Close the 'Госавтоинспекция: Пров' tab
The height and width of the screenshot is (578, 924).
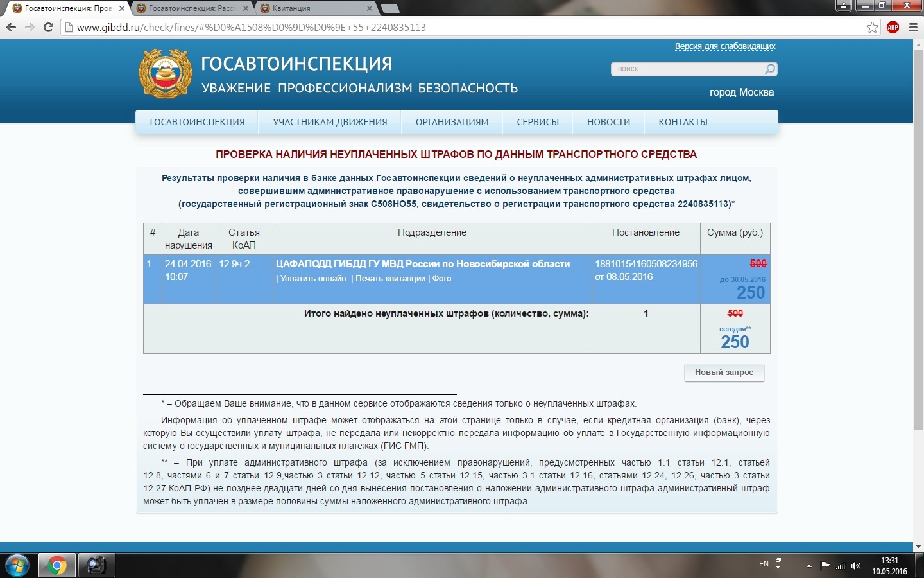[x=122, y=8]
